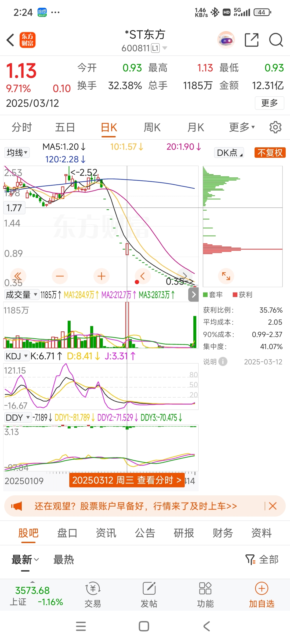Image resolution: width=290 pixels, height=644 pixels.
Task: Tap the gray arrow beside volume MA values
Action: (x=194, y=295)
